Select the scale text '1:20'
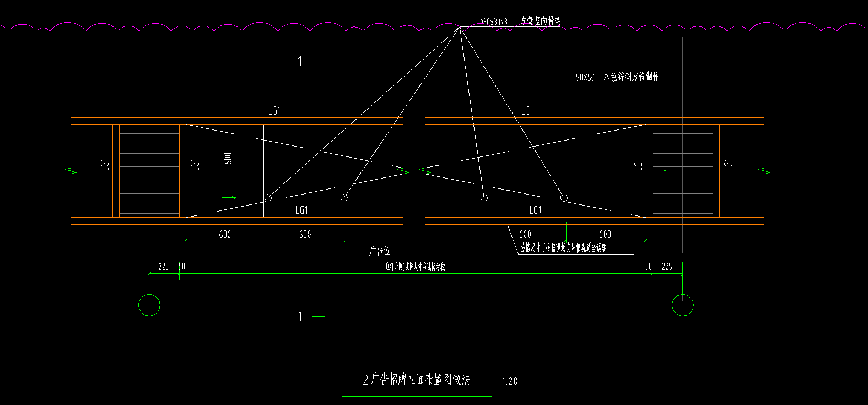This screenshot has height=405, width=868. 510,381
